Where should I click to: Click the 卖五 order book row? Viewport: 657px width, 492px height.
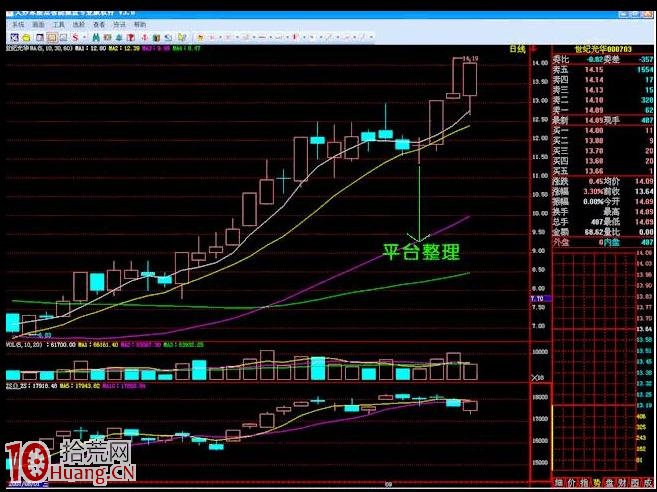(603, 70)
